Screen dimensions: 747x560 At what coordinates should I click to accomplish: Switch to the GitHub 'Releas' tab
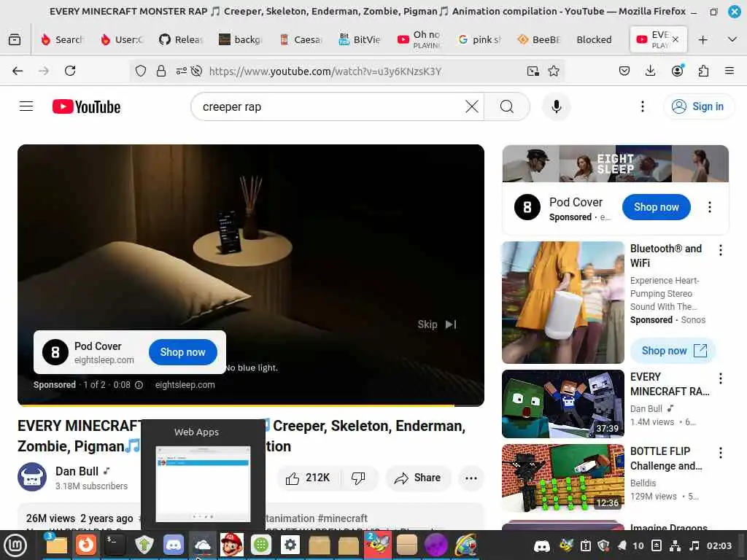181,39
